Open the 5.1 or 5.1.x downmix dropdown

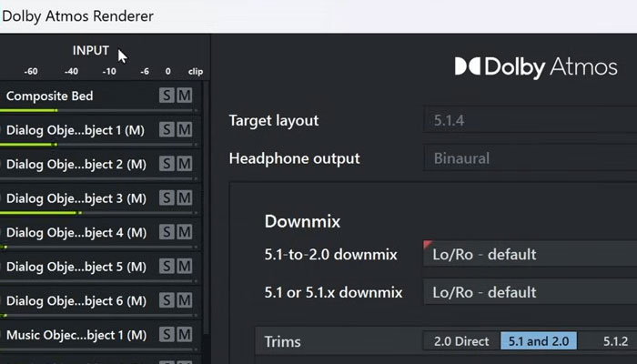(x=529, y=292)
